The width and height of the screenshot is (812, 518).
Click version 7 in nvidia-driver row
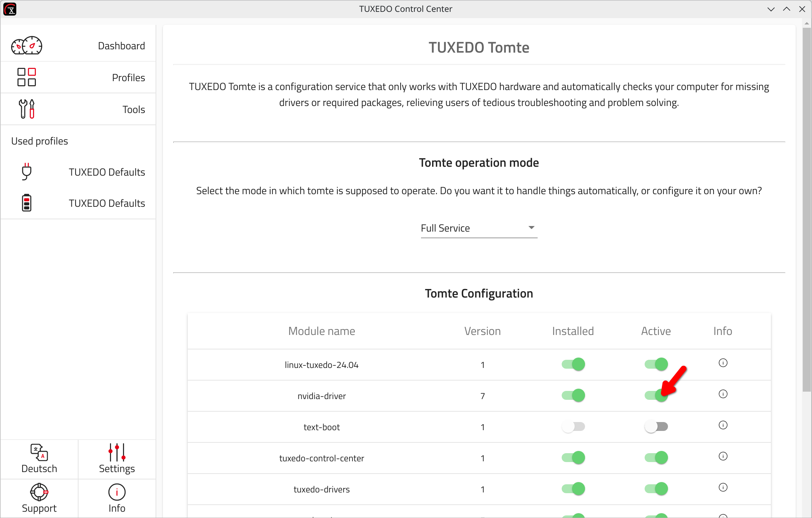click(x=482, y=396)
